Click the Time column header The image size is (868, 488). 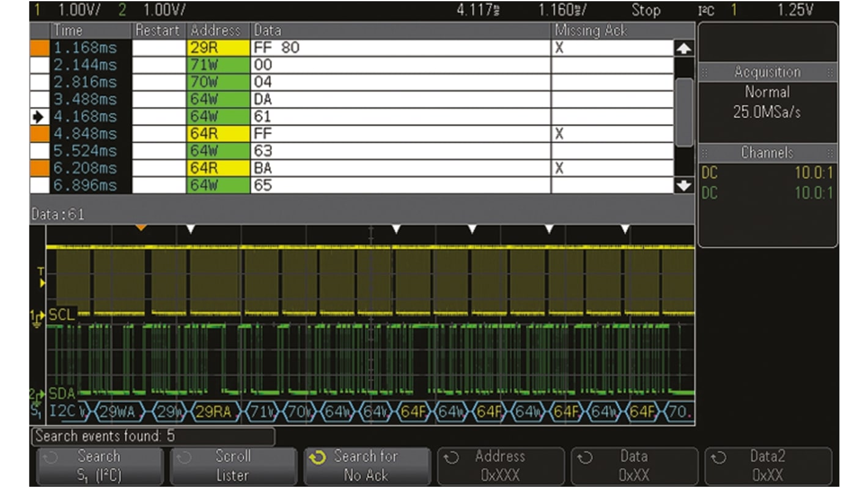click(91, 31)
